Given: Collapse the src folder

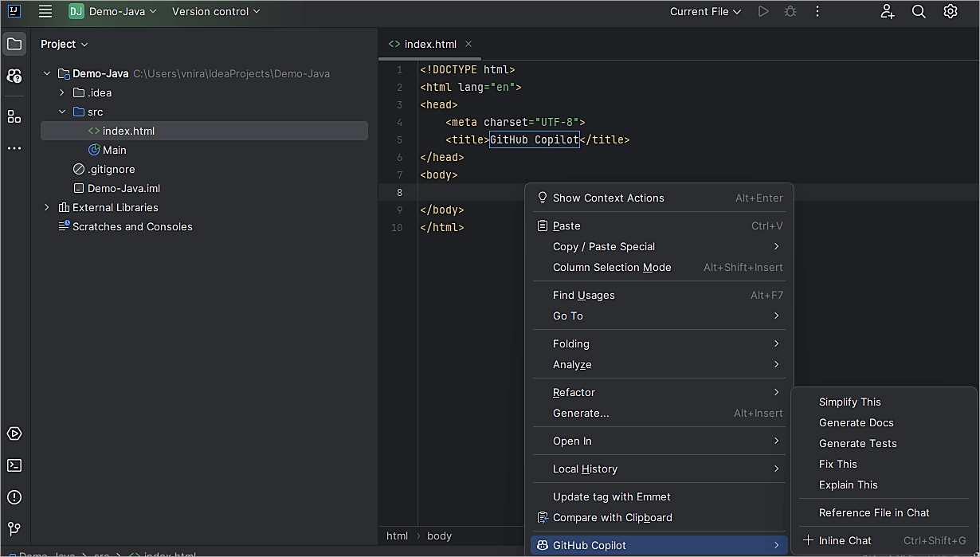Looking at the screenshot, I should pos(62,112).
